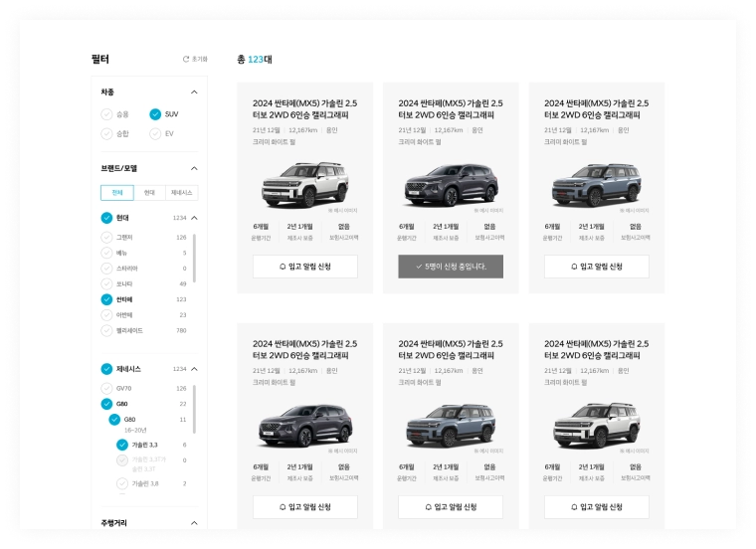756x549 pixels.
Task: Check the 아반떼 model checkbox
Action: coord(106,314)
